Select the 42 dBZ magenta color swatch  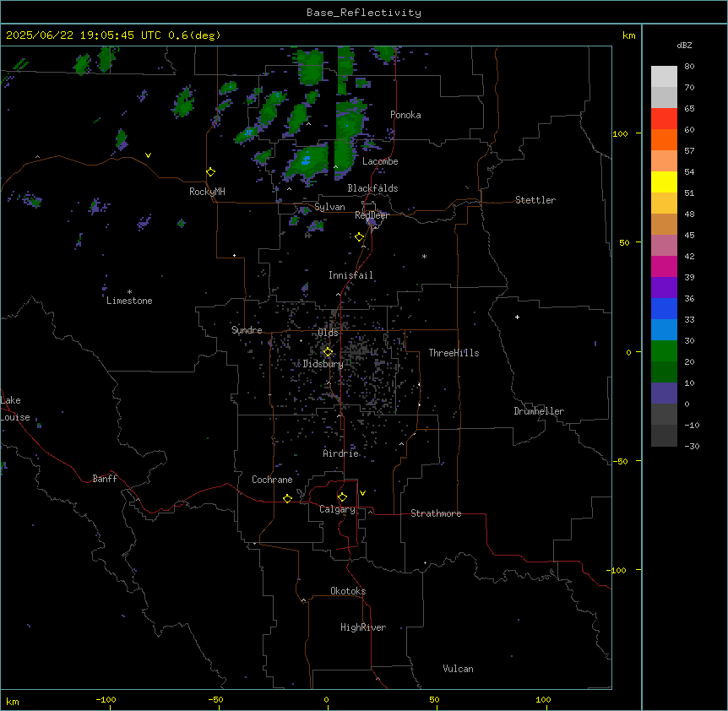tap(664, 266)
